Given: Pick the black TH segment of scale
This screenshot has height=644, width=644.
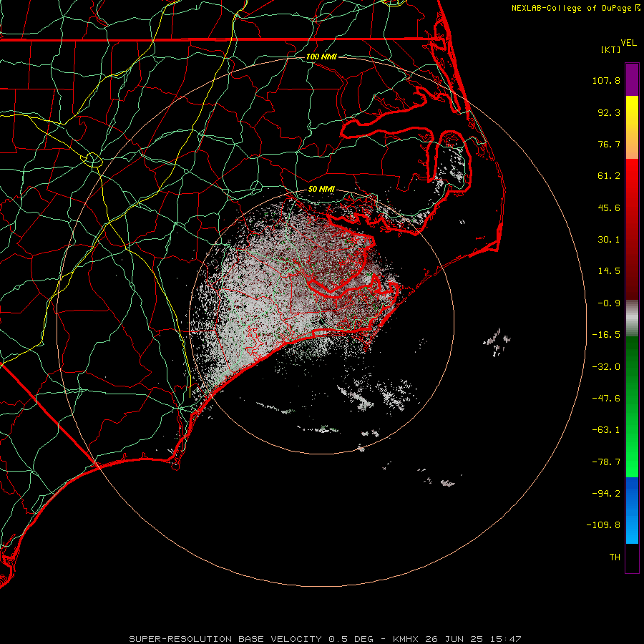Looking at the screenshot, I should pyautogui.click(x=632, y=558).
